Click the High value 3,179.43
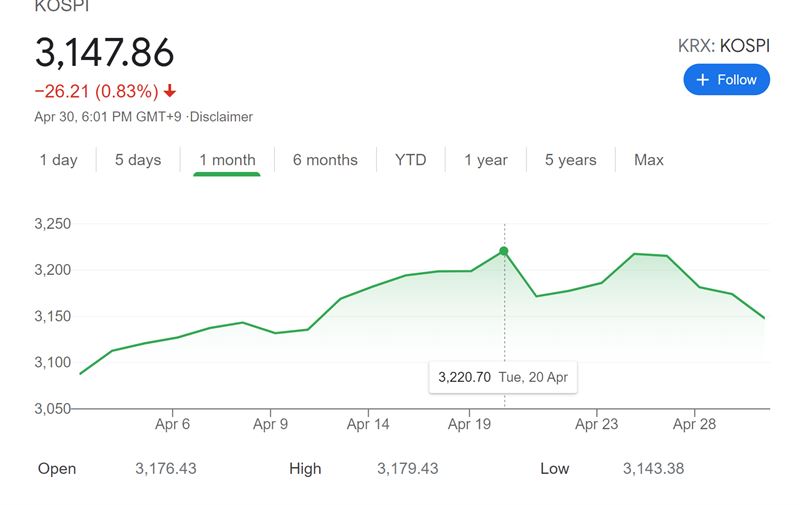The height and width of the screenshot is (505, 800). (x=407, y=468)
